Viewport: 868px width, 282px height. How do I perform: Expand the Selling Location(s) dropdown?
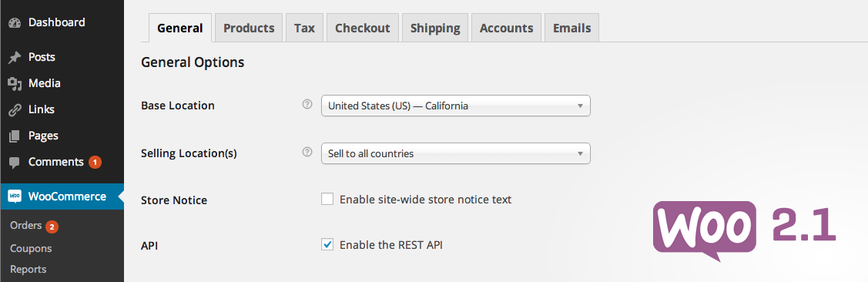[456, 153]
